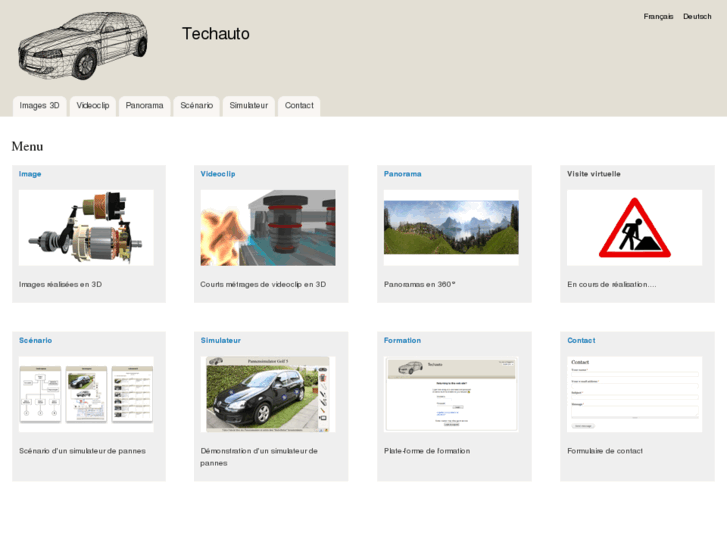This screenshot has height=545, width=727.
Task: Click the Techauto wireframe car logo
Action: [83, 45]
